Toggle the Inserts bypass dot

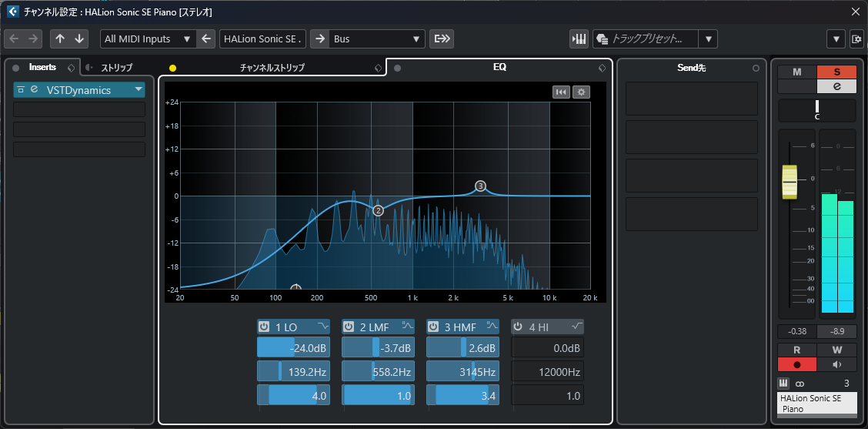(15, 68)
